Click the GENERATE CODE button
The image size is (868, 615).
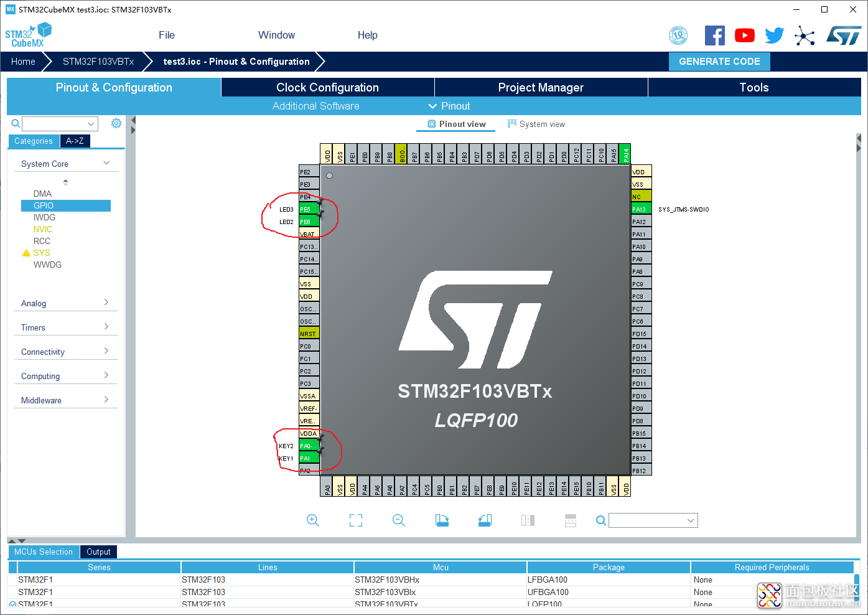click(x=719, y=62)
